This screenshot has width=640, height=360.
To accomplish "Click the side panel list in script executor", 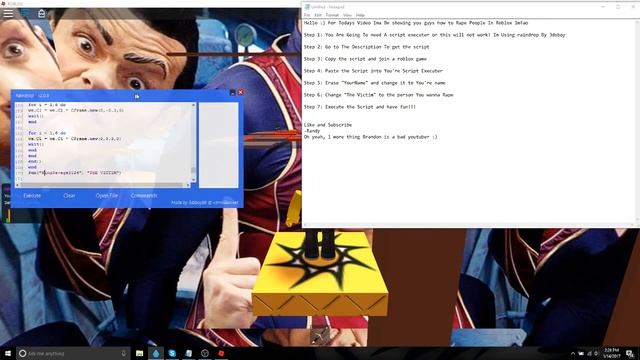I will [219, 145].
